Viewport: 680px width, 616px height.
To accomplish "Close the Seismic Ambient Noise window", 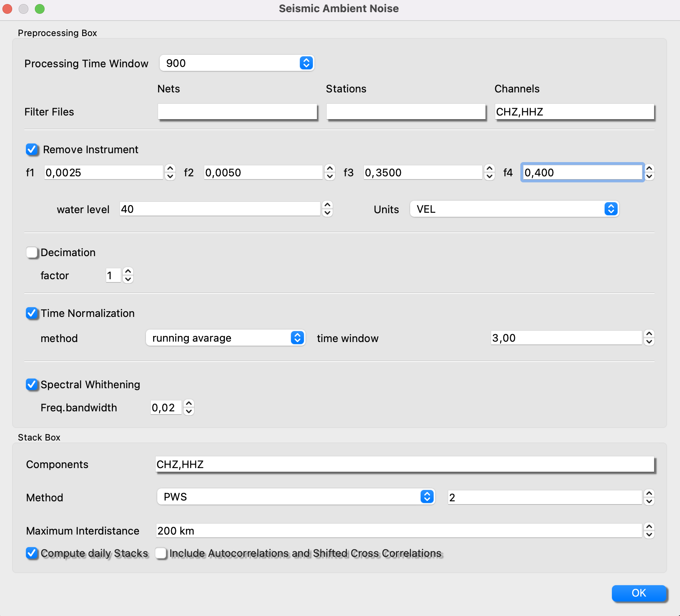I will click(7, 9).
